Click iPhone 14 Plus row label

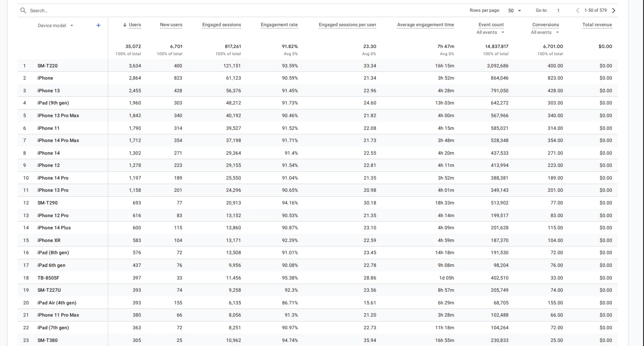(54, 228)
